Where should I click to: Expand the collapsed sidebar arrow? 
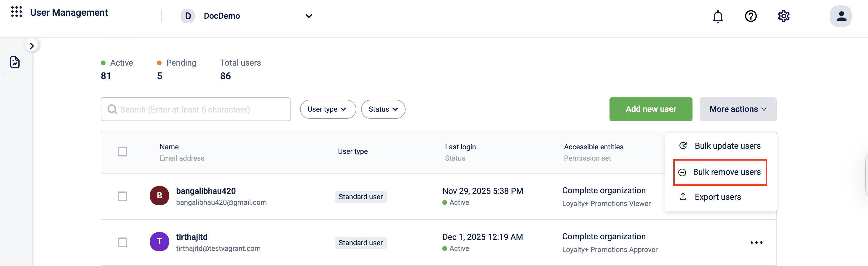point(32,46)
